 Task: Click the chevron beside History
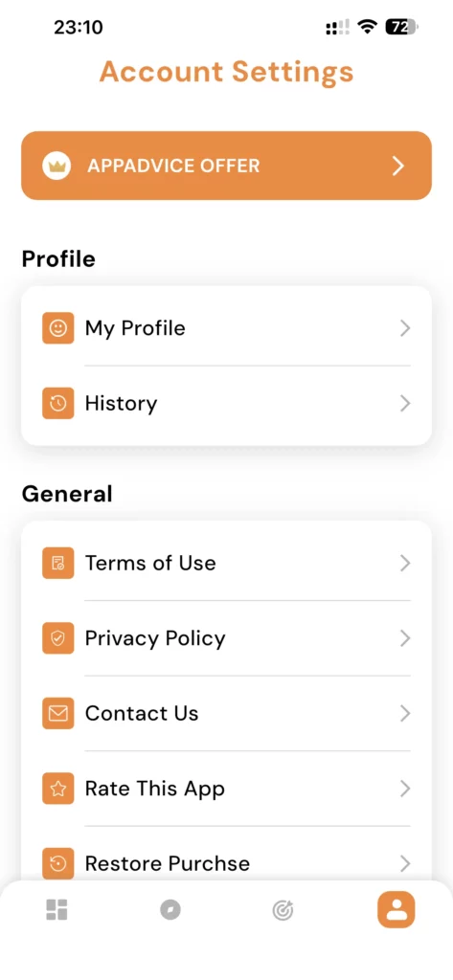(405, 403)
